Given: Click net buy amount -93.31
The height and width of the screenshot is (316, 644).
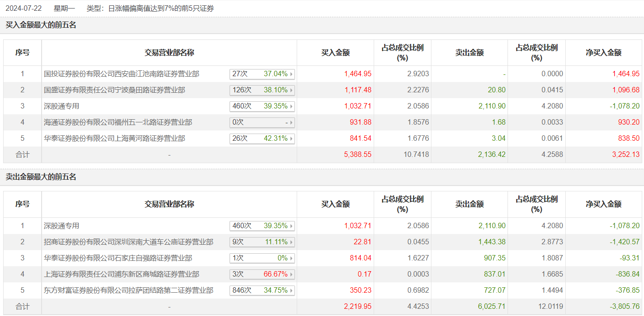Looking at the screenshot, I should [x=630, y=258].
